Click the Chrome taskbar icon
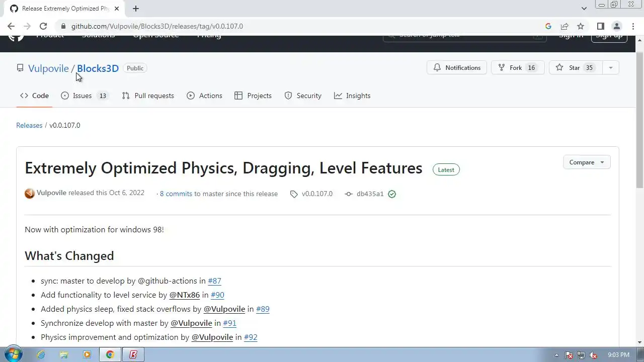Viewport: 644px width, 362px height. coord(110,355)
